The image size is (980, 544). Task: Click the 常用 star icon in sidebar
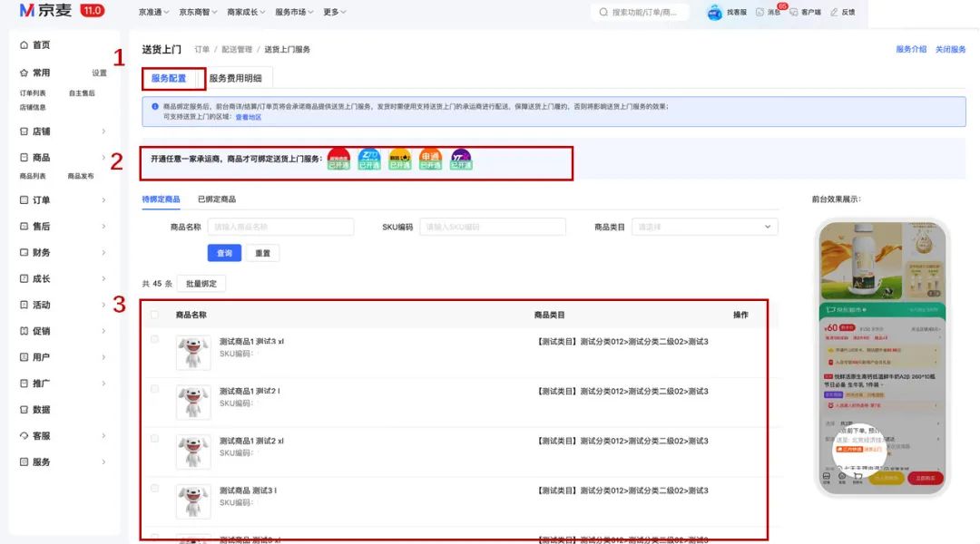click(x=24, y=73)
